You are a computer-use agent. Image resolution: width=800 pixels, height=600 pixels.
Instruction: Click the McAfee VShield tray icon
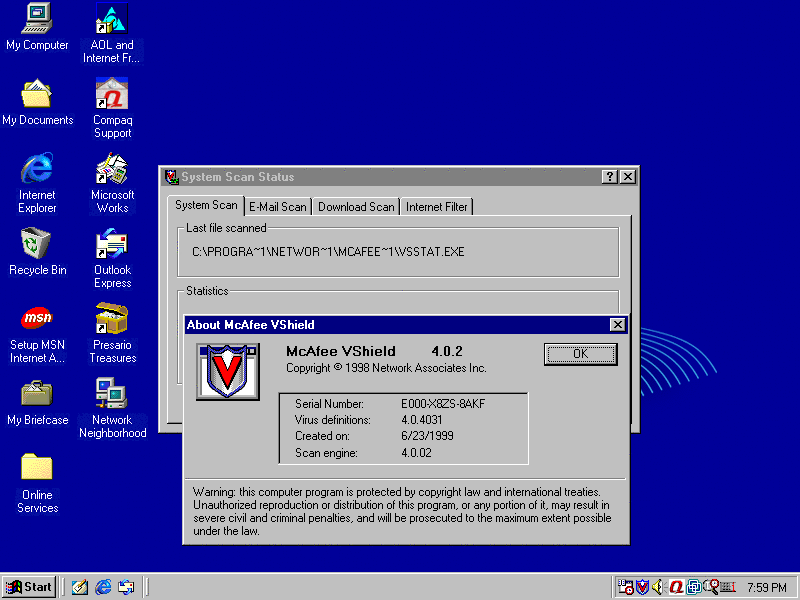[642, 587]
